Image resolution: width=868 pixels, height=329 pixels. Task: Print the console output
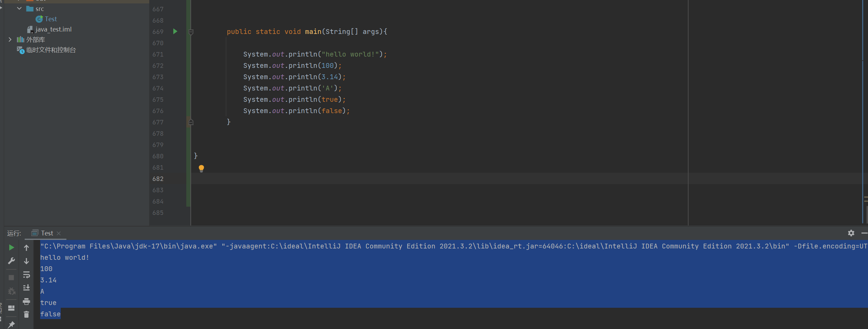coord(26,302)
